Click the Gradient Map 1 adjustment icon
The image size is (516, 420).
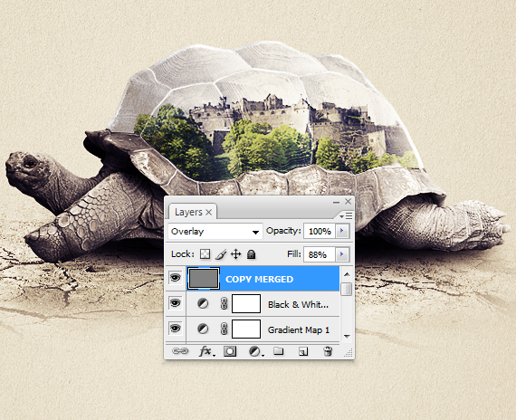pyautogui.click(x=203, y=329)
